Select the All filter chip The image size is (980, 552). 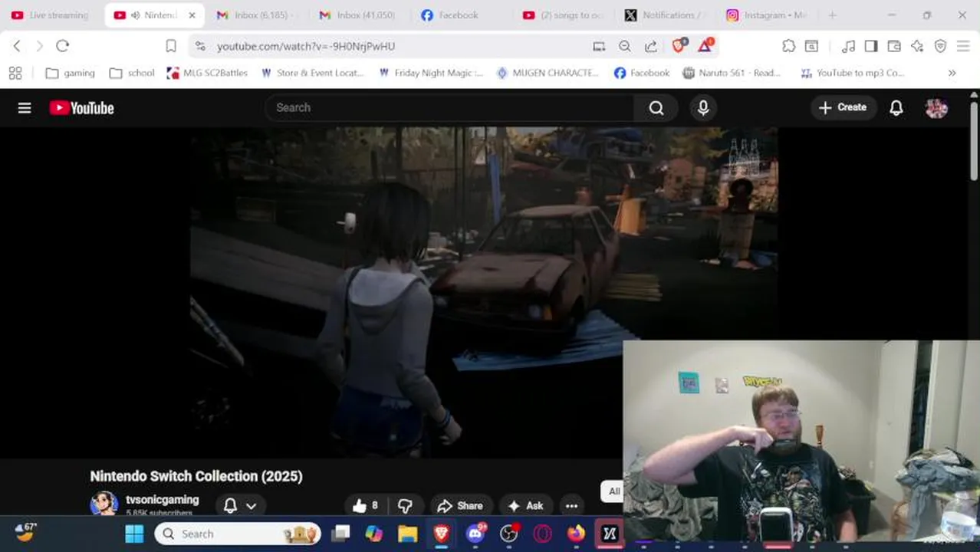[x=613, y=491]
